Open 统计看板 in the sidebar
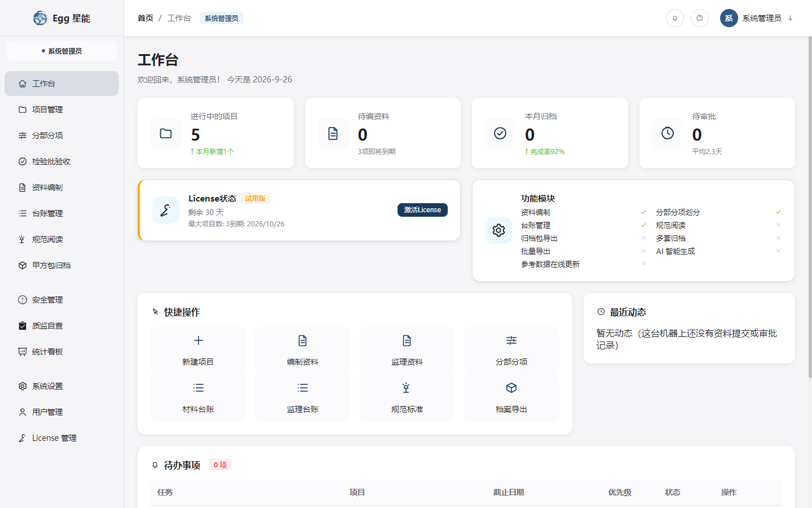 point(61,352)
